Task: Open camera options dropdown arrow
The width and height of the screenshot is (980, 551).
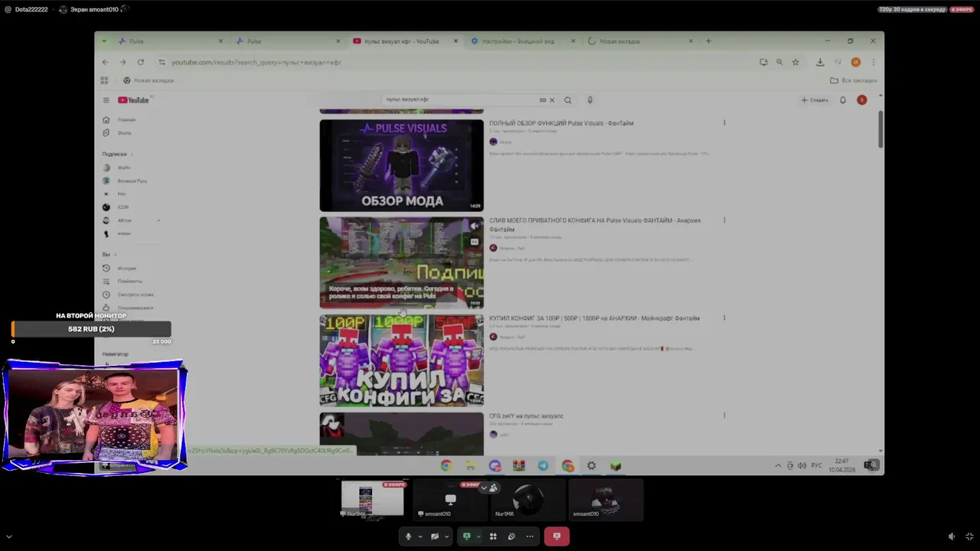Action: (446, 536)
